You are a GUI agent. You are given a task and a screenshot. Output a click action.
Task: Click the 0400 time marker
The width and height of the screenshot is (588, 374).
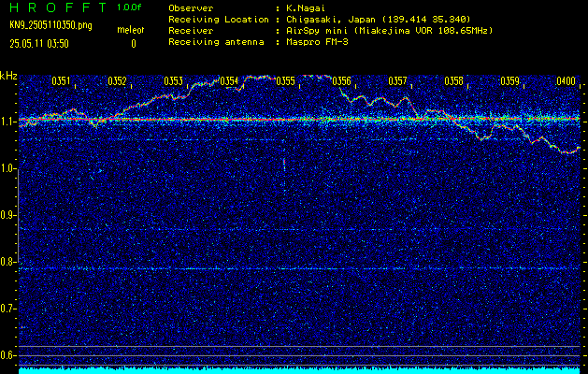[566, 81]
